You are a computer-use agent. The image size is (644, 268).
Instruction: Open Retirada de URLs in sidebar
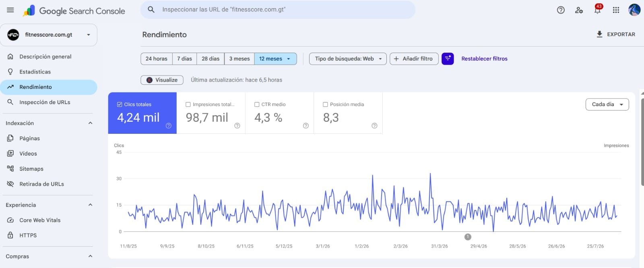[49, 184]
